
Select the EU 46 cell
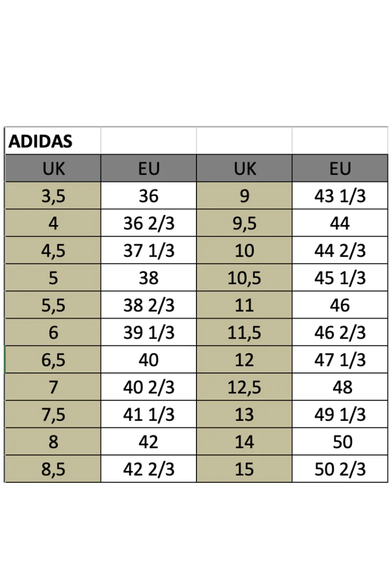click(340, 305)
